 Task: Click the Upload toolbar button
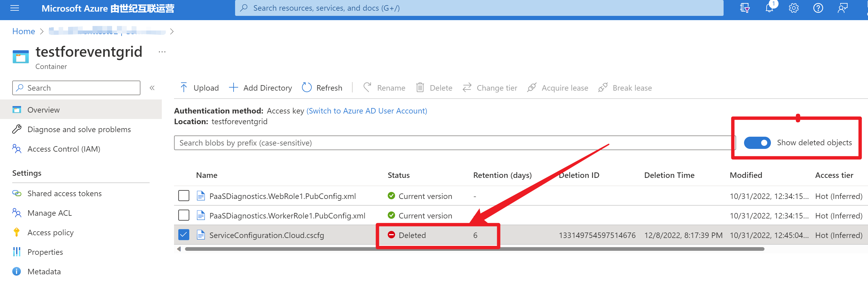(x=199, y=88)
